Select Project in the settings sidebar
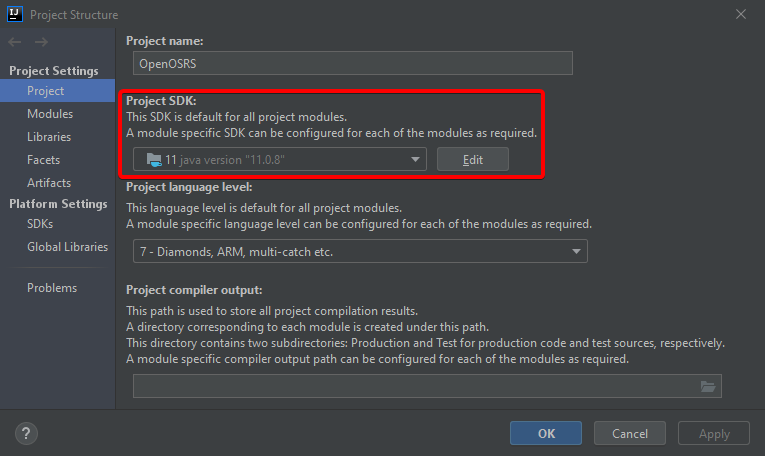Image resolution: width=765 pixels, height=456 pixels. click(x=46, y=91)
